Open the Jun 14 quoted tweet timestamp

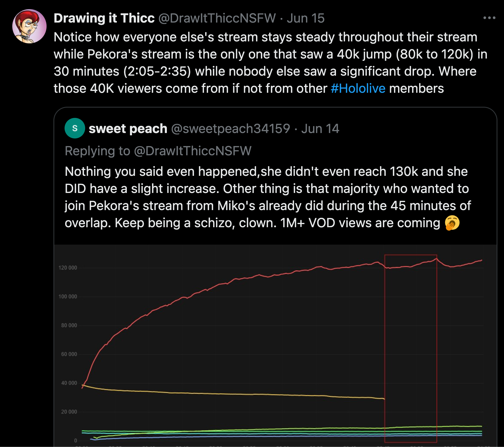[320, 128]
